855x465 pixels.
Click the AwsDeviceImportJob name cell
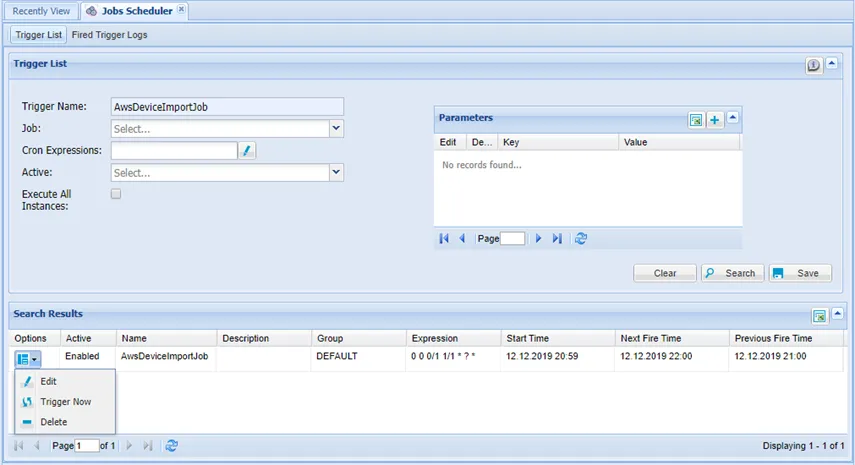pos(164,356)
